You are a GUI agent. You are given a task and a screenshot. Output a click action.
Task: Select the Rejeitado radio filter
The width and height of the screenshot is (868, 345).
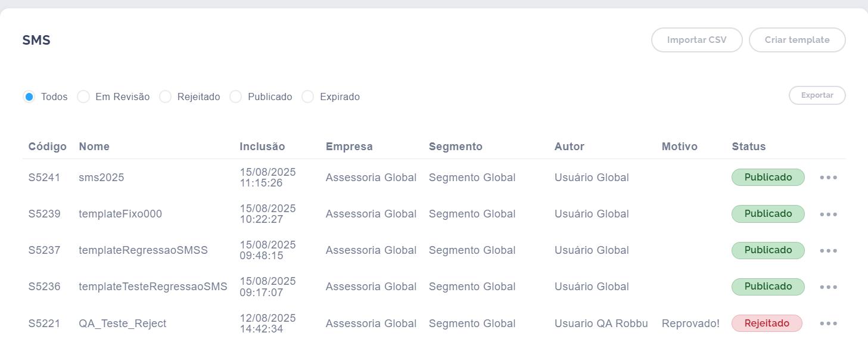click(x=165, y=97)
